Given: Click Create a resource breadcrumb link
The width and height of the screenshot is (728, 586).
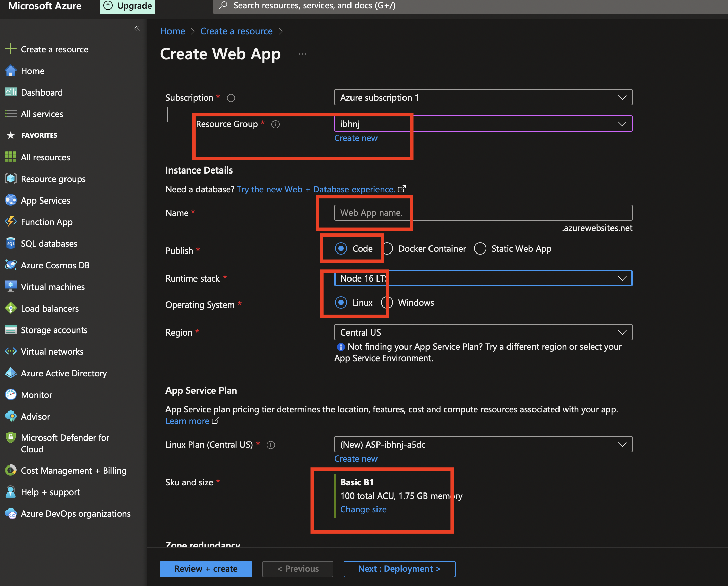Looking at the screenshot, I should [x=236, y=31].
